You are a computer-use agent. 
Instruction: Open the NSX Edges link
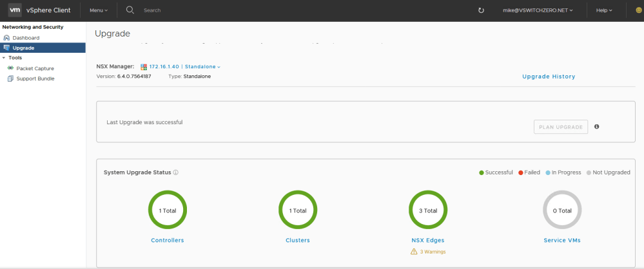point(427,240)
